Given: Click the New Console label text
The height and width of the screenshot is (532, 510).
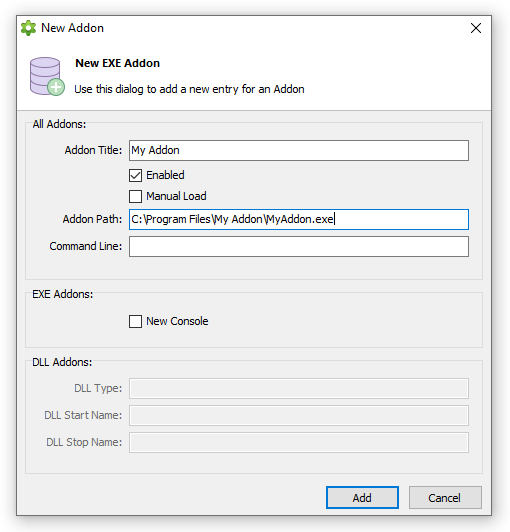Looking at the screenshot, I should 177,321.
